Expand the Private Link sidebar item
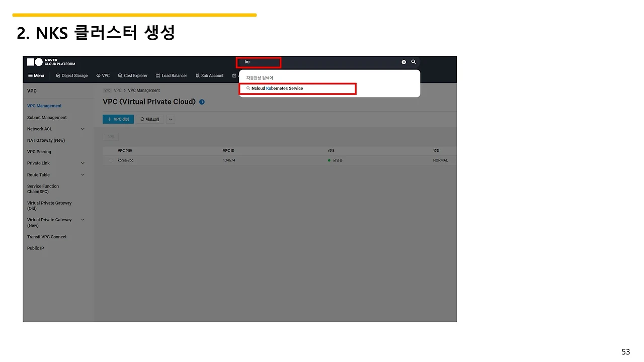 tap(82, 163)
